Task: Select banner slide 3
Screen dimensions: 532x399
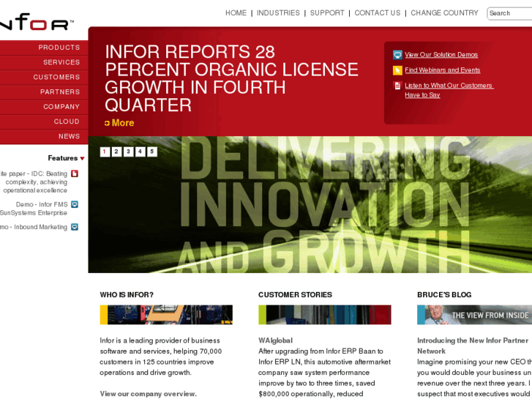Action: point(128,152)
